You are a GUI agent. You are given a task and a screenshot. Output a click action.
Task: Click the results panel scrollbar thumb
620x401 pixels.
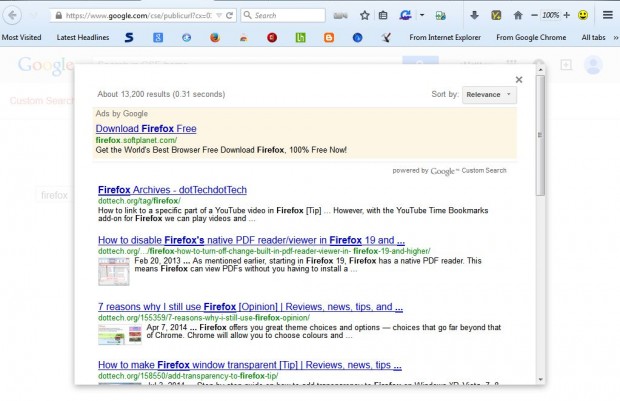pyautogui.click(x=540, y=135)
